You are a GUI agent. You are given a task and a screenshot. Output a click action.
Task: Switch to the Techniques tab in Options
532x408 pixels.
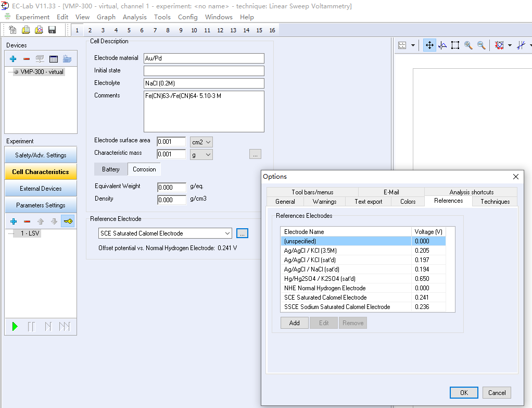coord(495,202)
